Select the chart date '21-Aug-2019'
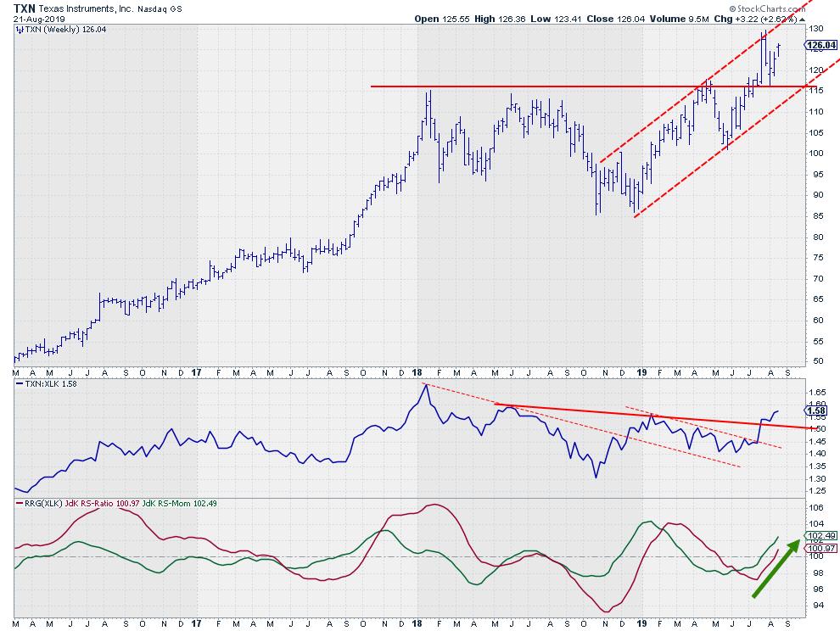 [x=39, y=20]
